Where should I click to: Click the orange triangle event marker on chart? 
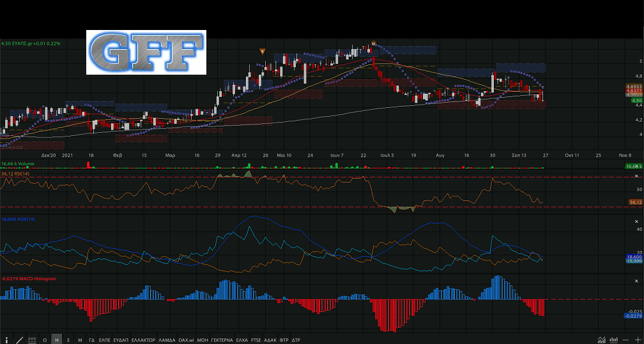point(263,51)
